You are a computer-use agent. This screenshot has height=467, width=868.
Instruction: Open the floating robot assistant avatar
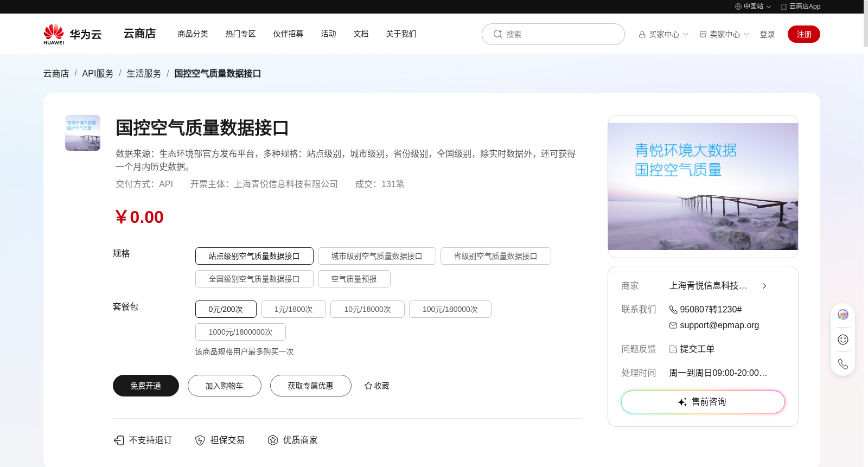point(843,315)
